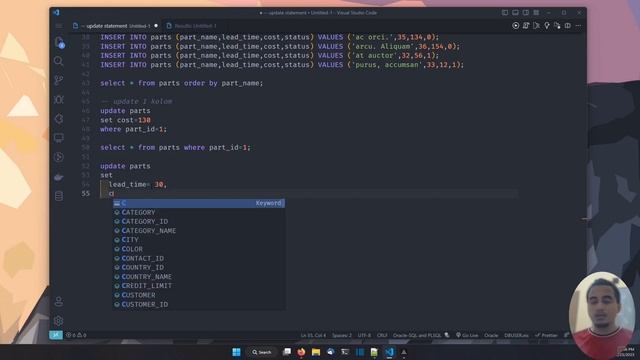Change indentation via Spaces: 2

coord(342,335)
